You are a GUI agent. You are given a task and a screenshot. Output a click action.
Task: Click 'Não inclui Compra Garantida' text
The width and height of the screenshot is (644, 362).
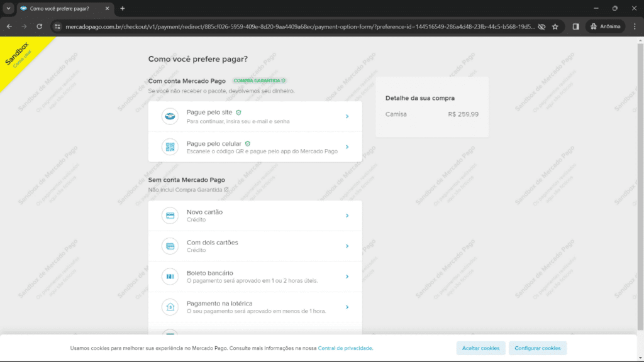pos(188,190)
